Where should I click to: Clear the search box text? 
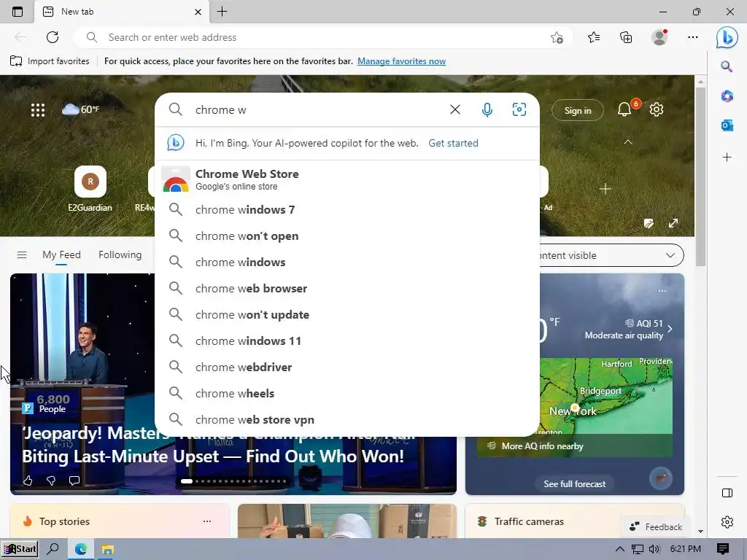455,109
